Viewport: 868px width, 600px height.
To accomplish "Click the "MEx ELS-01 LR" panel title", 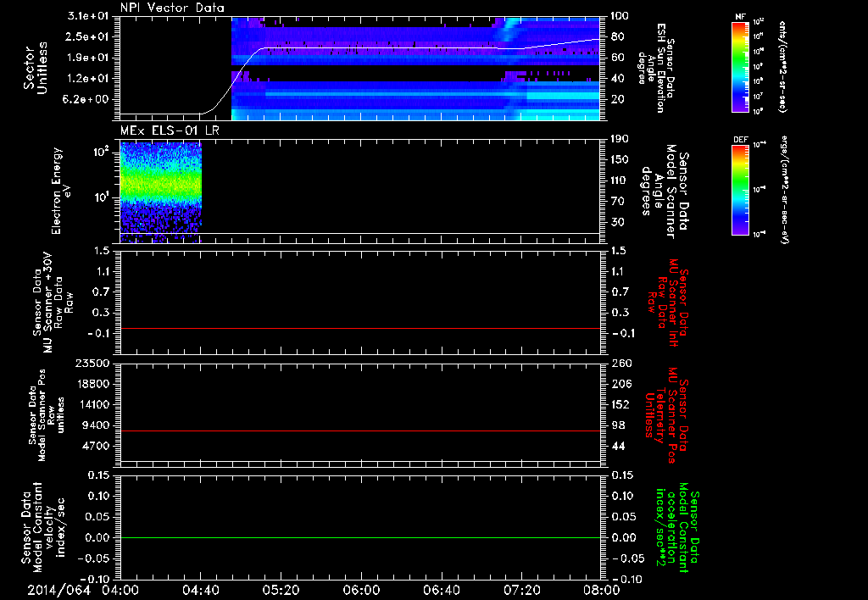I will [x=170, y=131].
